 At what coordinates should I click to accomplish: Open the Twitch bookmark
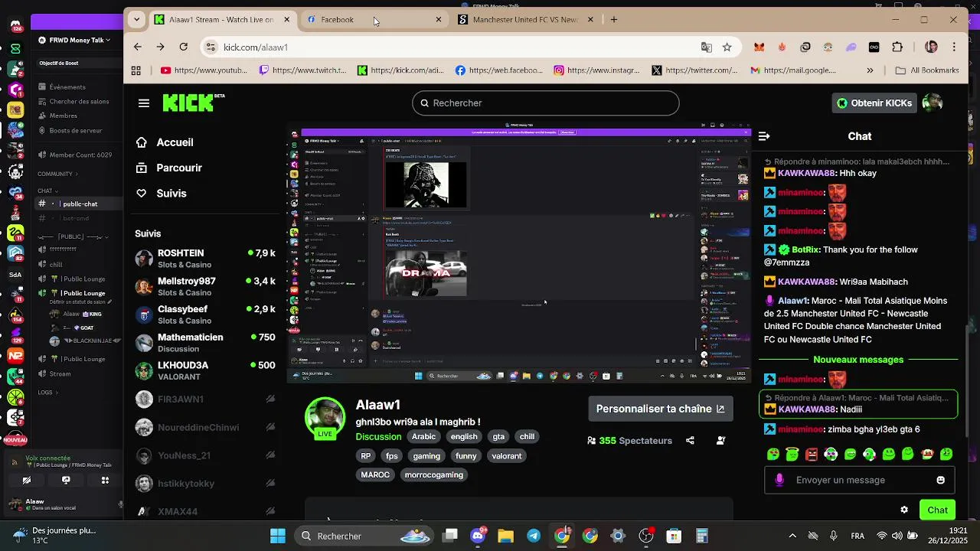[303, 70]
